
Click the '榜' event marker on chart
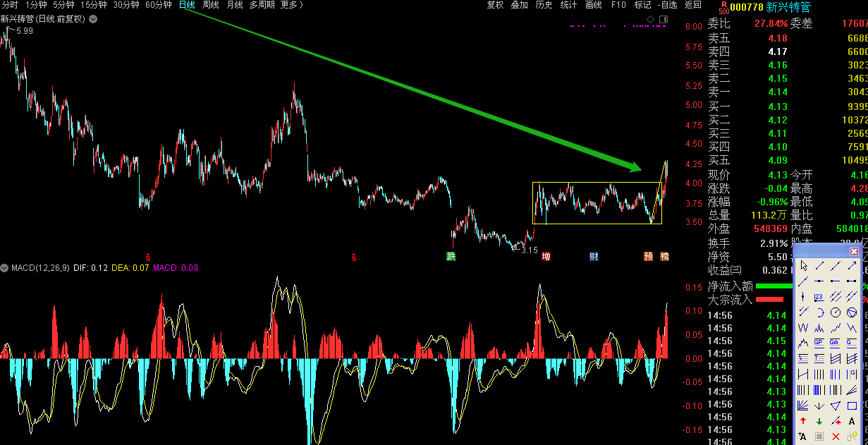click(664, 257)
